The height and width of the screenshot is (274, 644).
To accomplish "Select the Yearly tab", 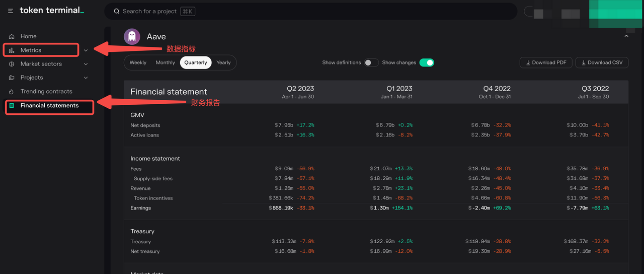I will click(x=223, y=62).
